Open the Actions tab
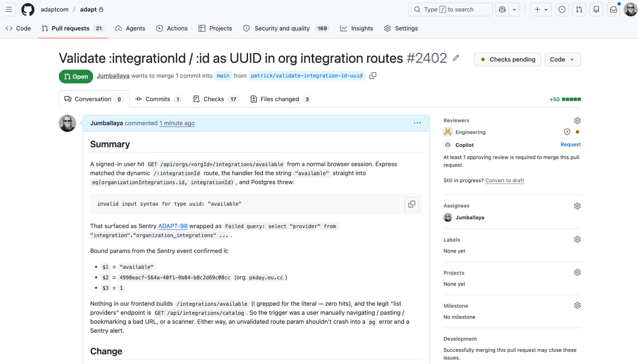638x364 pixels. pos(172,28)
